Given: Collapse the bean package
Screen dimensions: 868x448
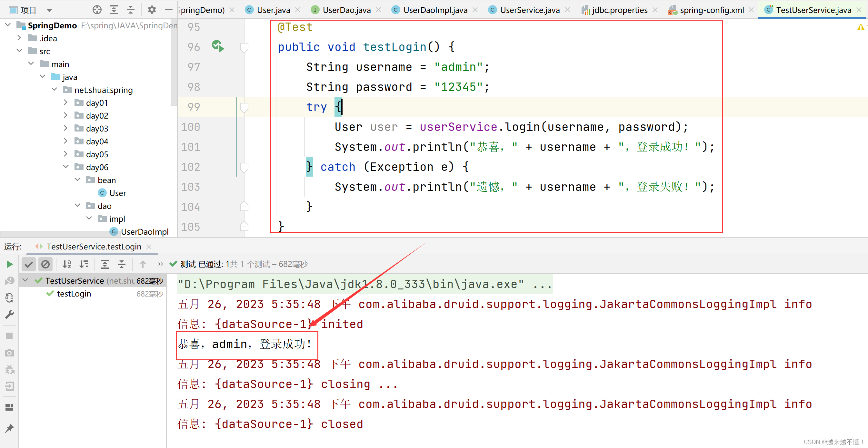Looking at the screenshot, I should coord(77,180).
